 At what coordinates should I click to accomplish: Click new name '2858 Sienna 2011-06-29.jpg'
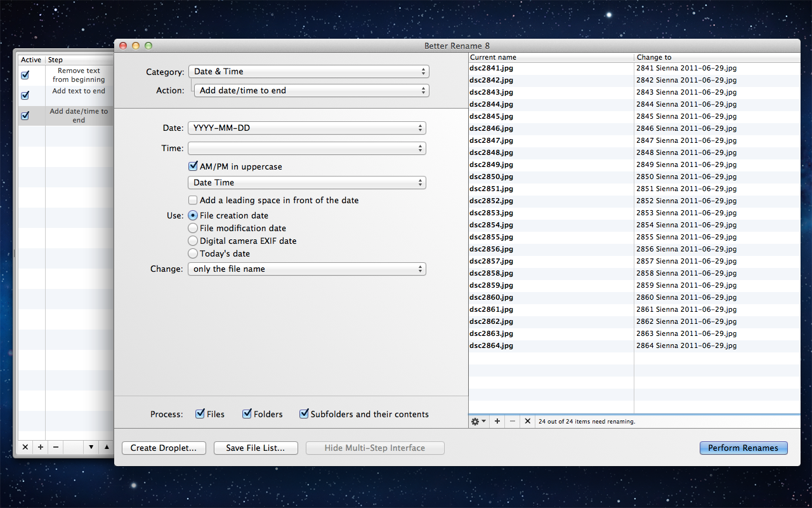click(x=686, y=273)
